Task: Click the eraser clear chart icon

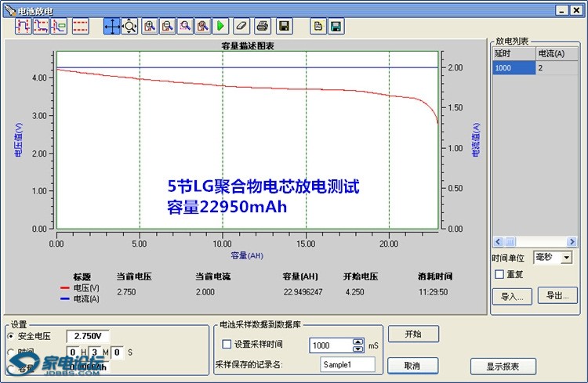Action: click(242, 26)
